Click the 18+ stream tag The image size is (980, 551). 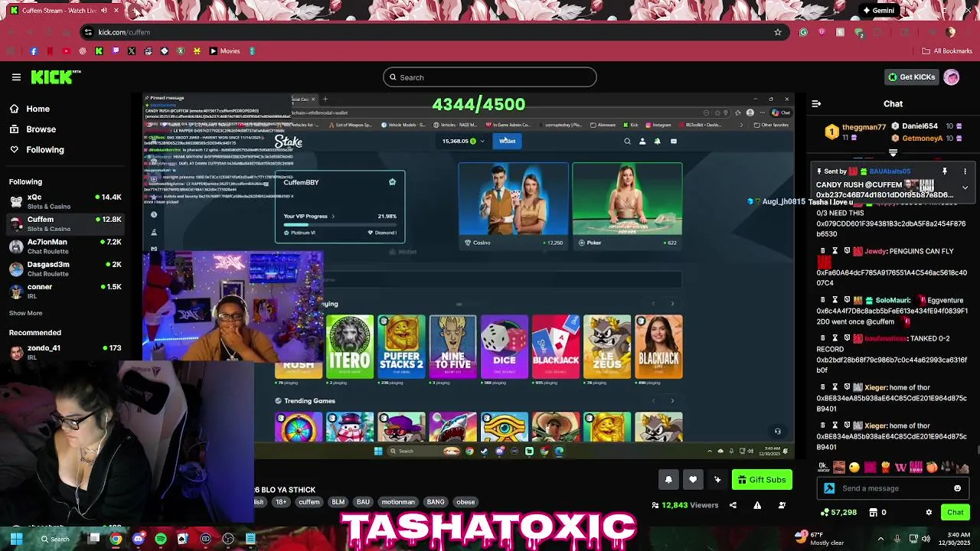pyautogui.click(x=281, y=502)
